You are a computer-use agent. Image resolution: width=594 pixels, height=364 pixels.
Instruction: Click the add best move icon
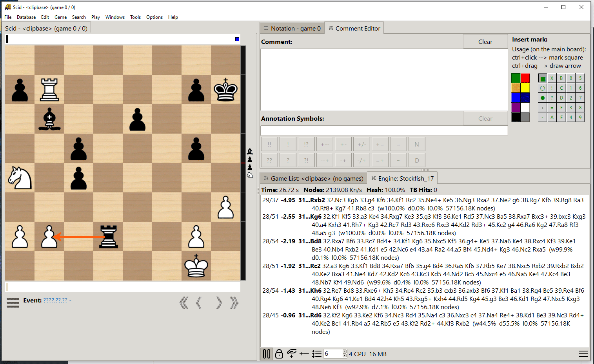click(x=304, y=354)
